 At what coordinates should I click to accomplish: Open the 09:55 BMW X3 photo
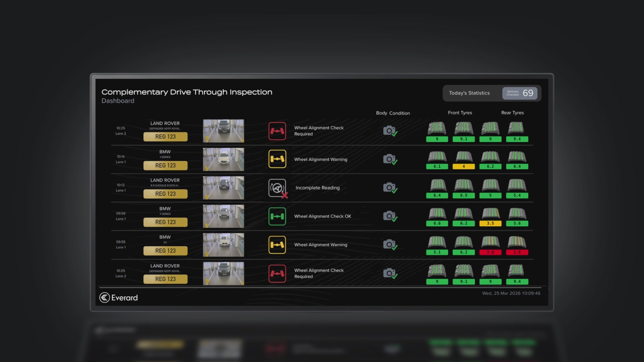pos(223,245)
